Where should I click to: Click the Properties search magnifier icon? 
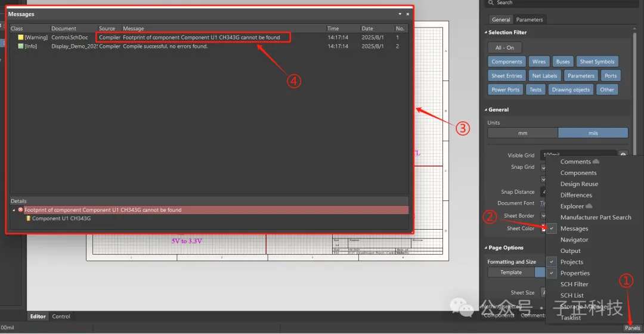coord(491,2)
